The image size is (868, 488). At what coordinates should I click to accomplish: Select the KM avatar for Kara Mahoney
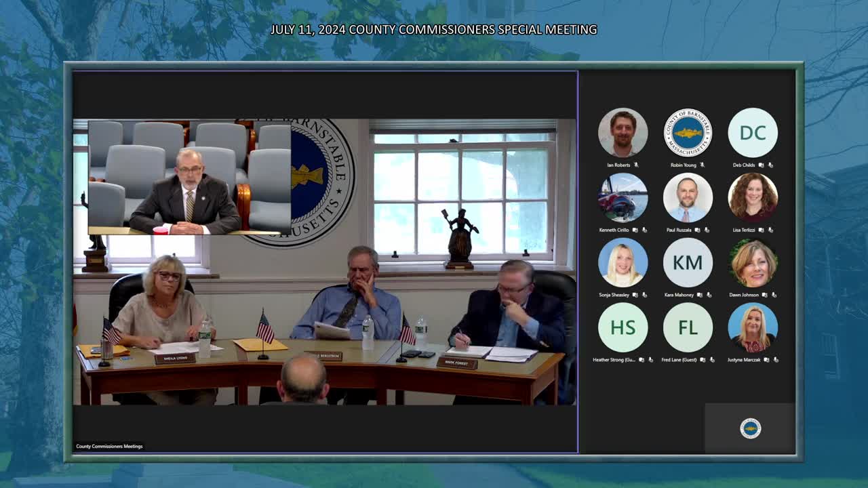(x=688, y=263)
